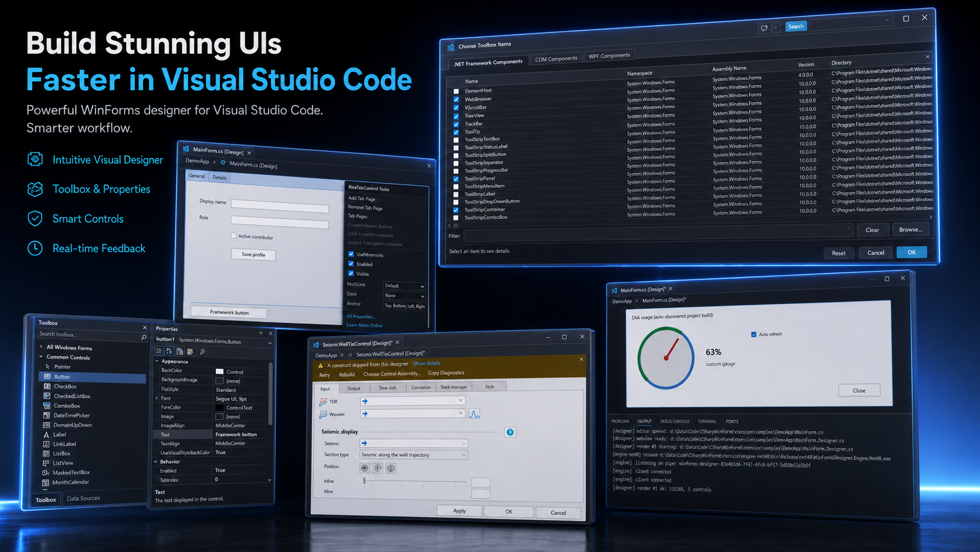Click the refresh icon in Choose Toolbox Items title bar
The image size is (980, 552).
click(764, 28)
